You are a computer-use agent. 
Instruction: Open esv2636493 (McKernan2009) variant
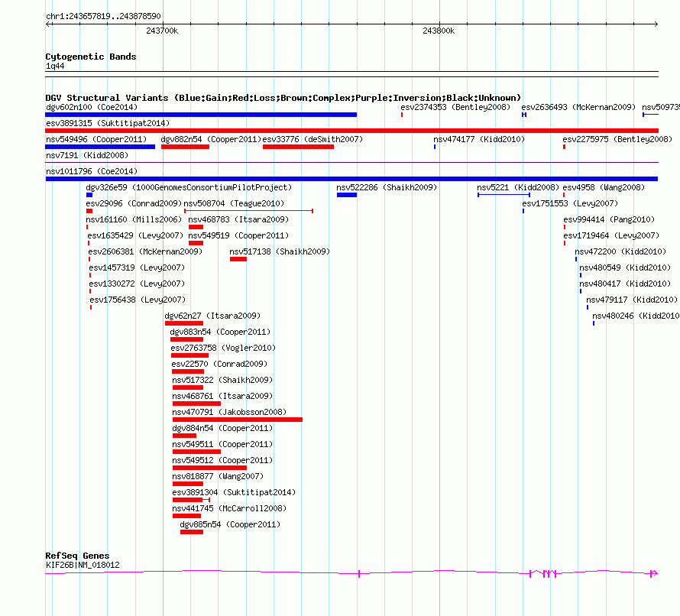(x=578, y=107)
